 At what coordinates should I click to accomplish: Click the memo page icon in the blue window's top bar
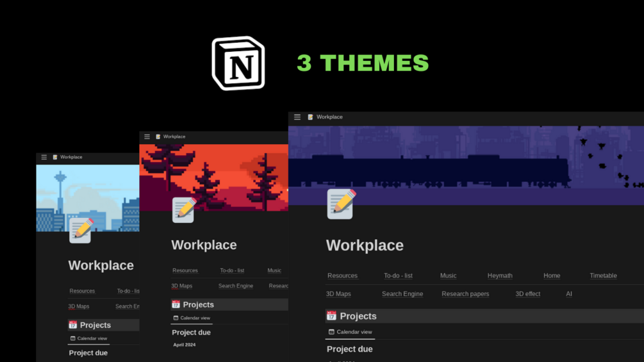click(55, 157)
